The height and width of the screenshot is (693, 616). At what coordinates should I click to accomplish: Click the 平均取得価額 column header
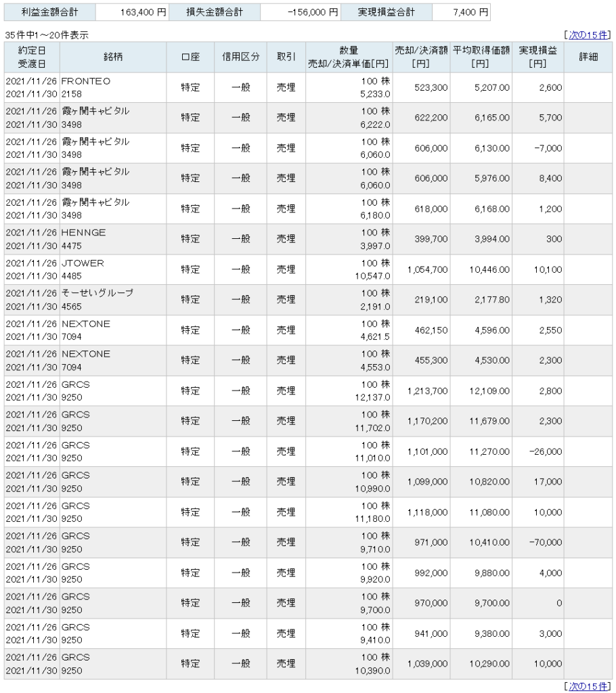pyautogui.click(x=481, y=58)
